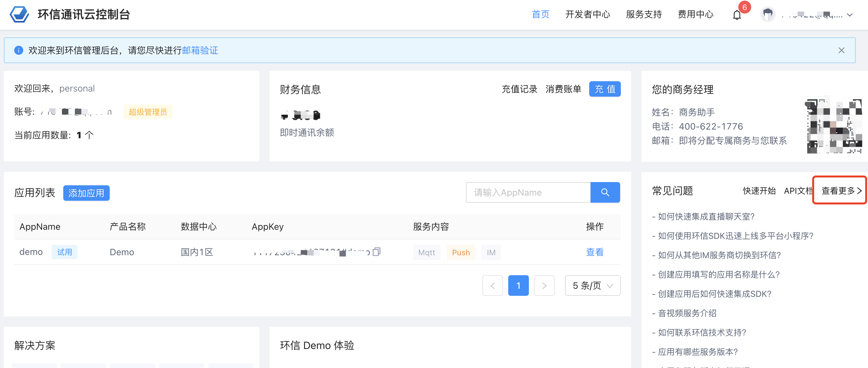This screenshot has height=368, width=868.
Task: Click the 超级管理员 role tag
Action: pyautogui.click(x=147, y=112)
